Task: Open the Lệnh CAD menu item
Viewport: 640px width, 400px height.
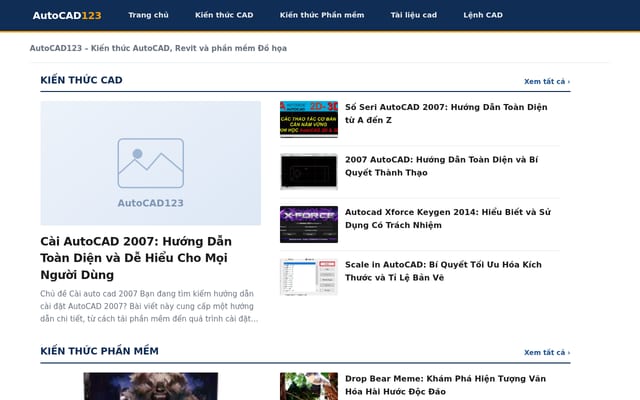Action: pyautogui.click(x=483, y=15)
